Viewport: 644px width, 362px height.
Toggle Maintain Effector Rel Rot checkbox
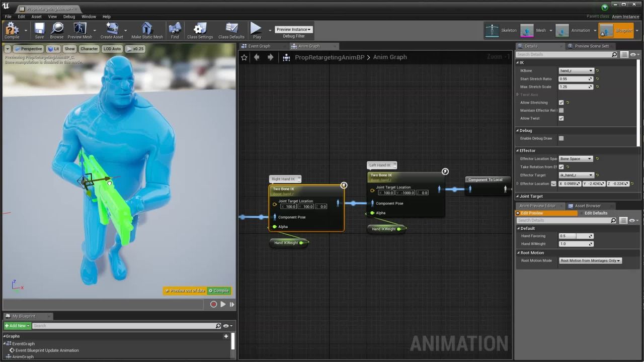point(561,111)
